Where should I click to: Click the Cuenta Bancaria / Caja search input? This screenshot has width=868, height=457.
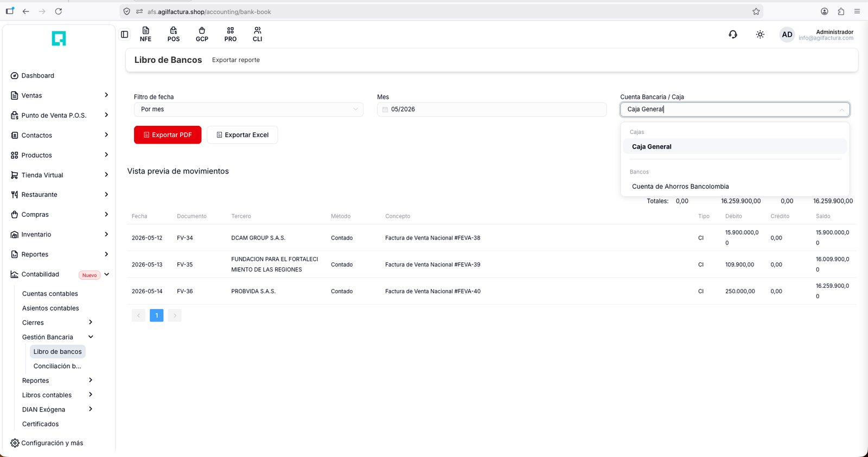point(735,110)
